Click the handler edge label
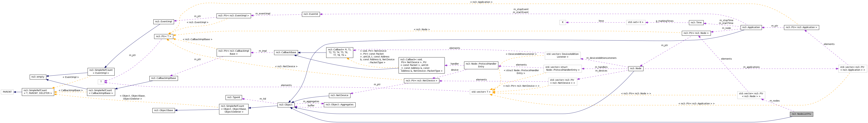868x123 pixels. [455, 64]
